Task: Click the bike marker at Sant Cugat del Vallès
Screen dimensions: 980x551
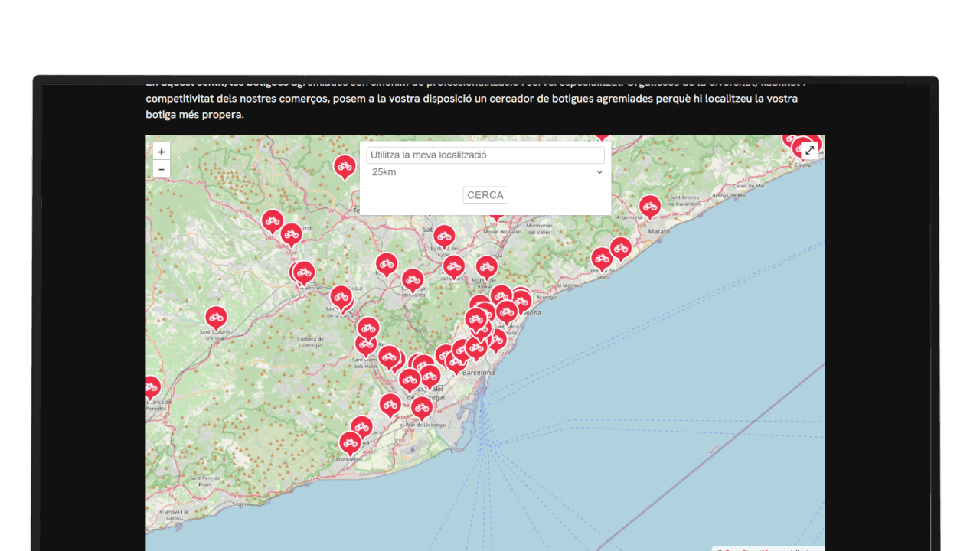Action: [413, 279]
